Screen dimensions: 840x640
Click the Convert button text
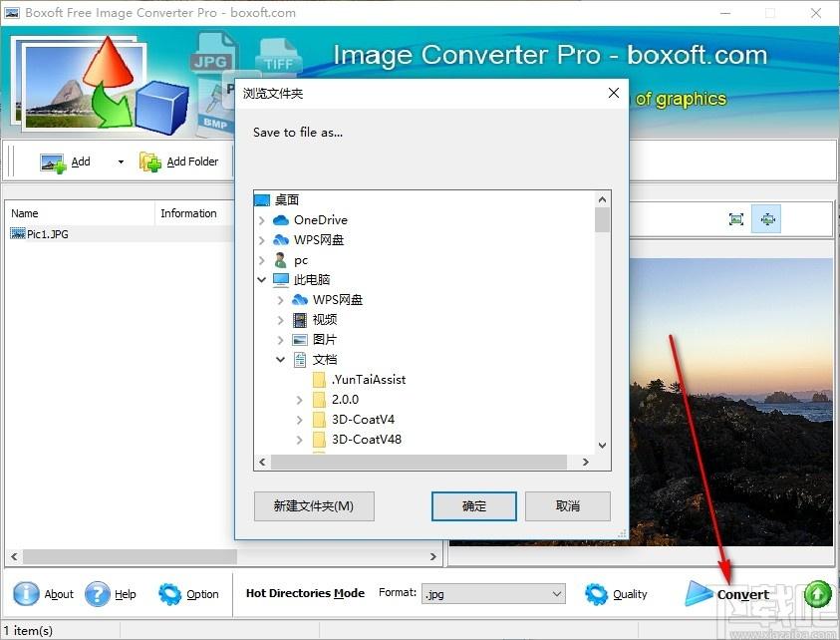click(x=743, y=594)
